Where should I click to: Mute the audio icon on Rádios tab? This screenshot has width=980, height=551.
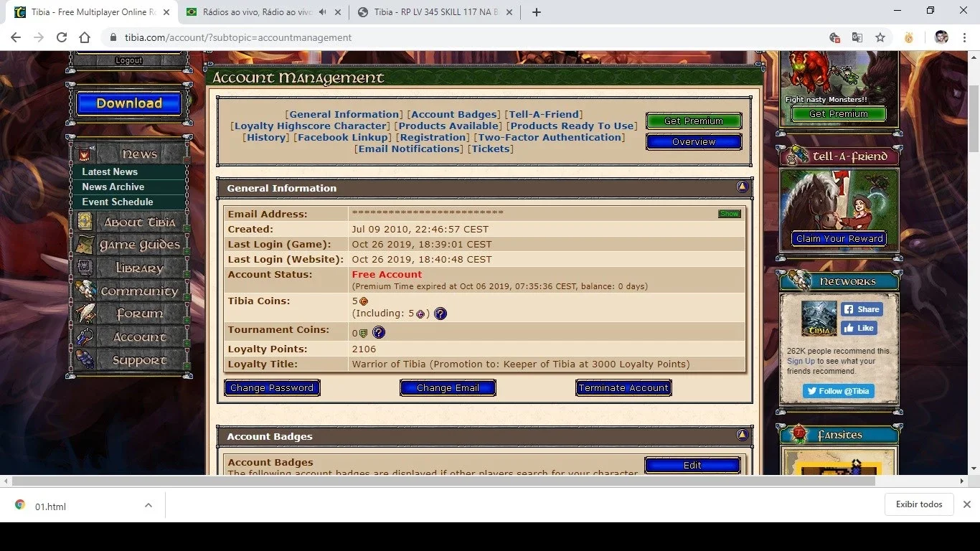click(x=322, y=12)
